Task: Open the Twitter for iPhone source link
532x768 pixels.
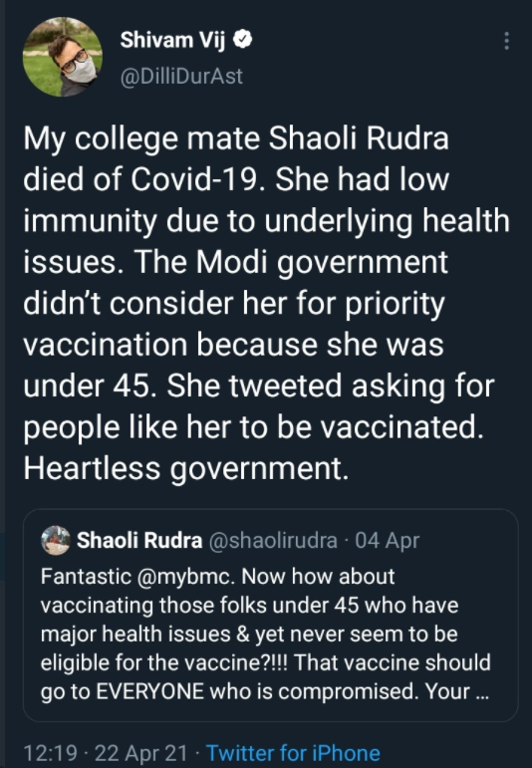Action: click(x=293, y=753)
